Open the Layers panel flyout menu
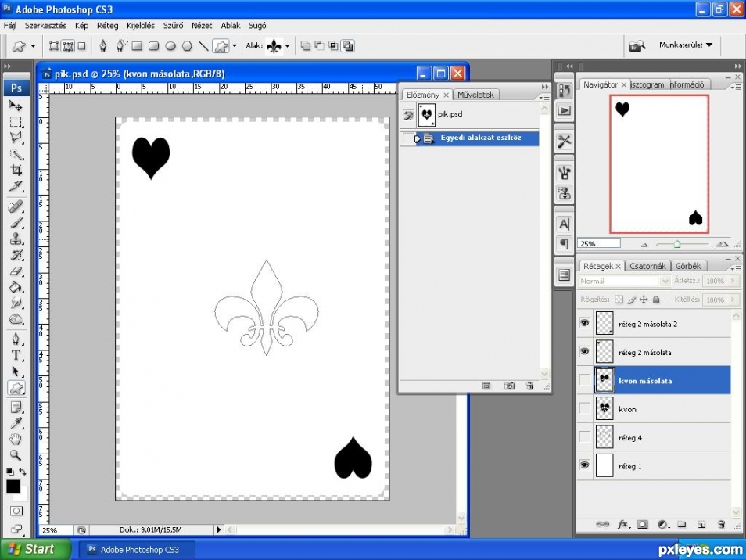Screen dimensions: 746x560 tap(736, 267)
